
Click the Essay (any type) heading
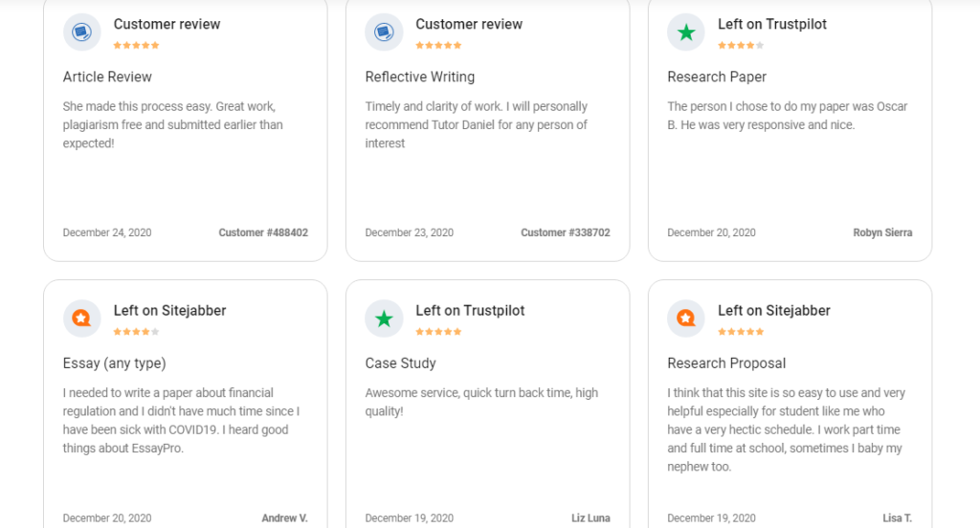pyautogui.click(x=115, y=363)
